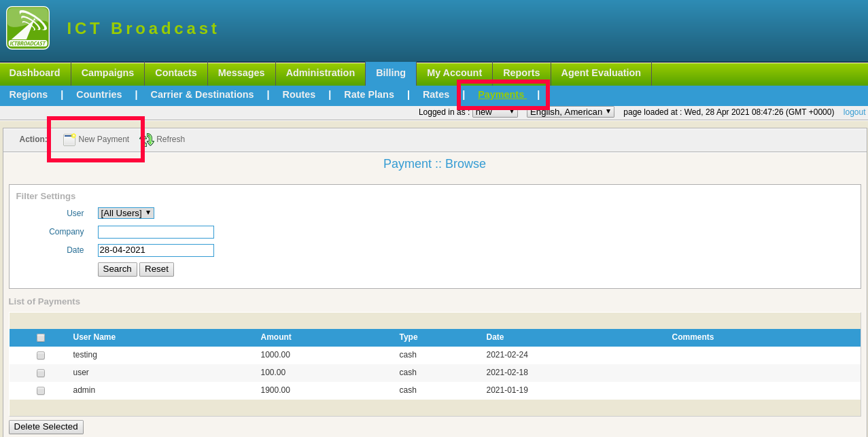Screen dimensions: 868x437
Task: Open the Administration tab
Action: point(320,73)
